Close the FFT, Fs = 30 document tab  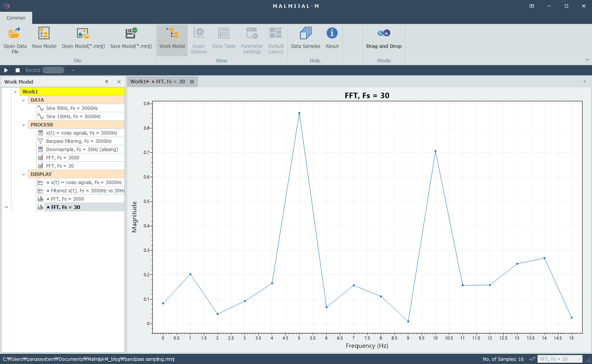point(192,82)
